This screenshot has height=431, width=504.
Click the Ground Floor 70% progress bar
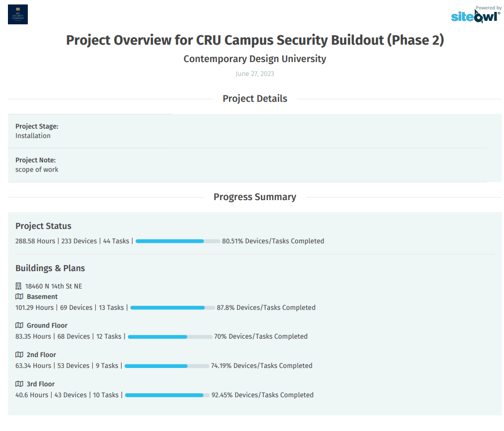[x=170, y=337]
